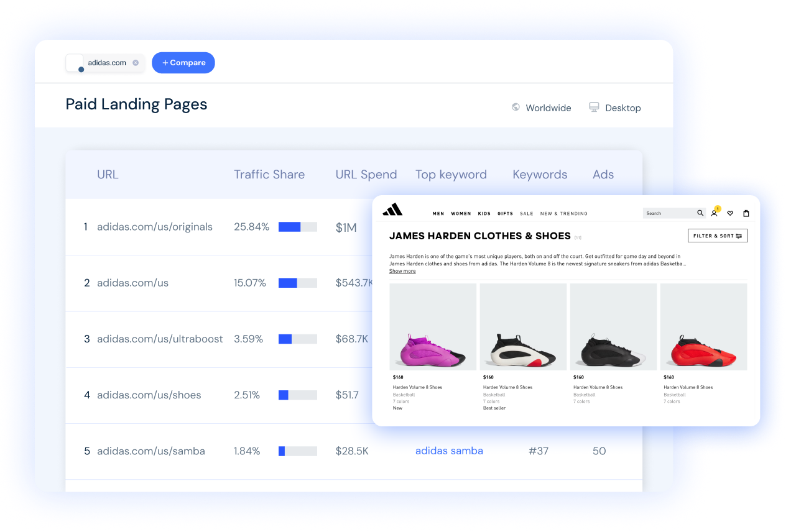Click the New label under pink shoe

(x=397, y=408)
